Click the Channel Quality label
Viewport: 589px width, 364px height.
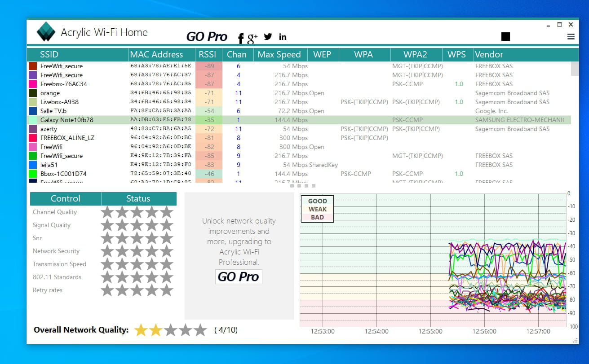click(x=55, y=212)
